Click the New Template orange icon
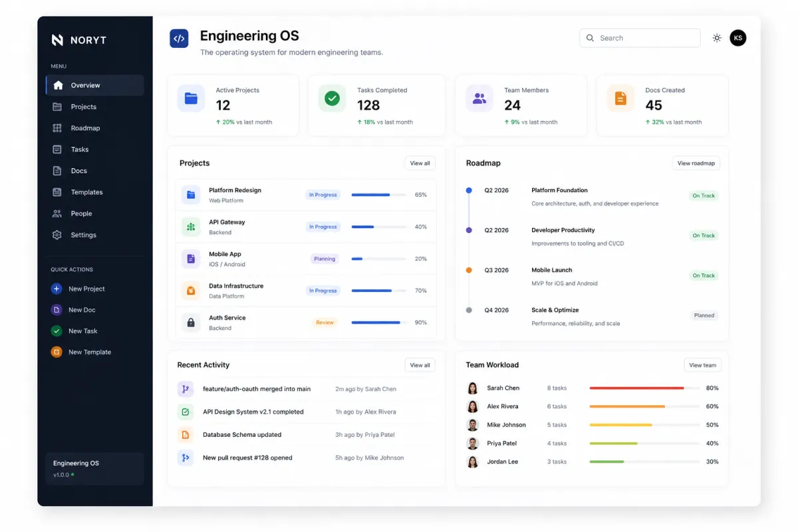This screenshot has height=532, width=798. [57, 352]
